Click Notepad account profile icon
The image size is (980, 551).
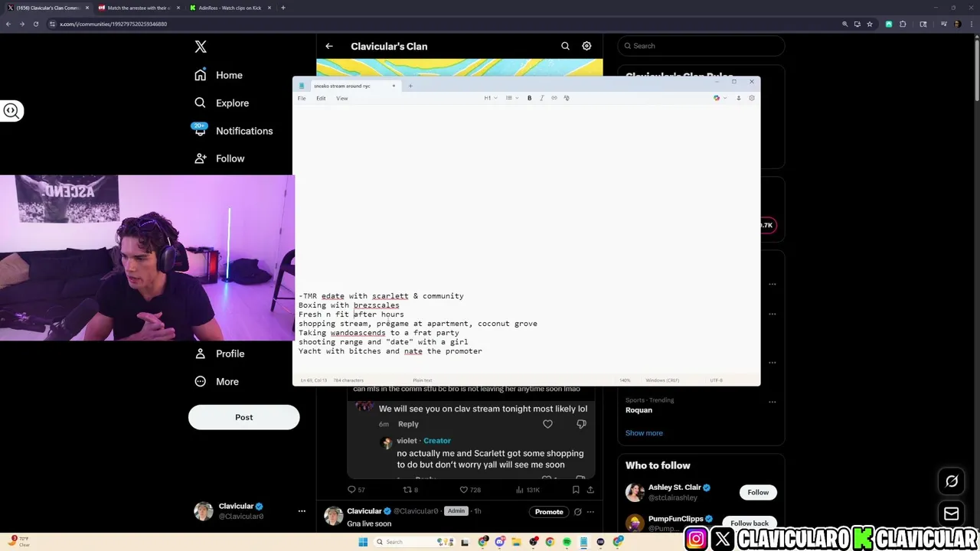click(x=738, y=98)
